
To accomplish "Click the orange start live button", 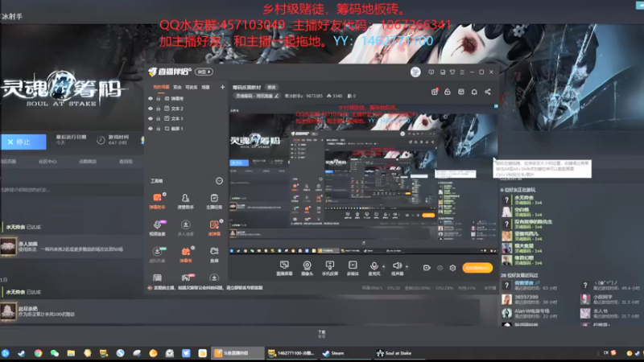I will tap(477, 268).
